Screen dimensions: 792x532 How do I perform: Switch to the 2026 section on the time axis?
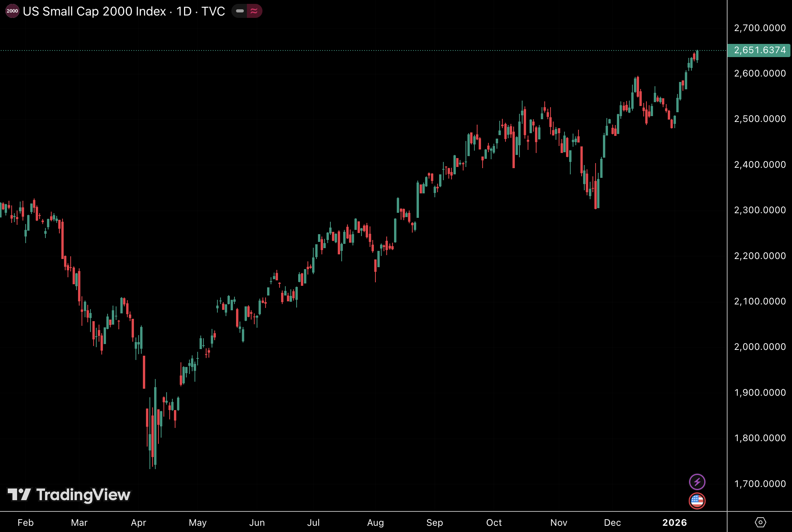pyautogui.click(x=675, y=523)
